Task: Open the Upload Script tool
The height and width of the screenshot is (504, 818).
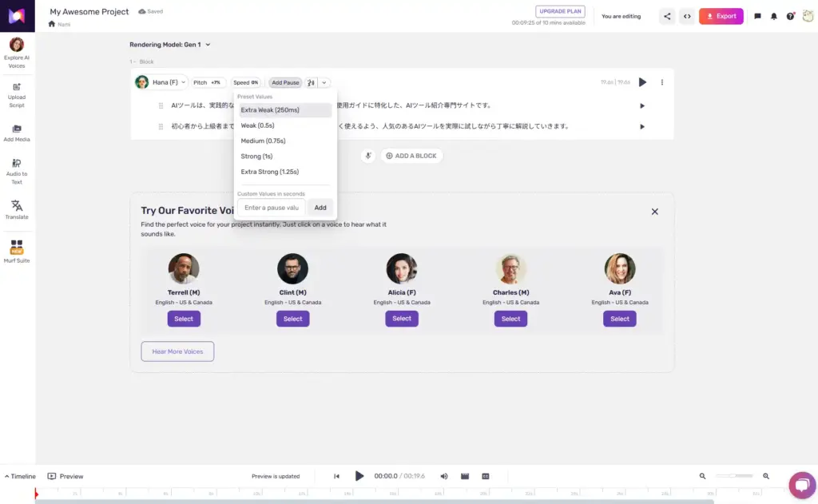Action: [x=17, y=96]
